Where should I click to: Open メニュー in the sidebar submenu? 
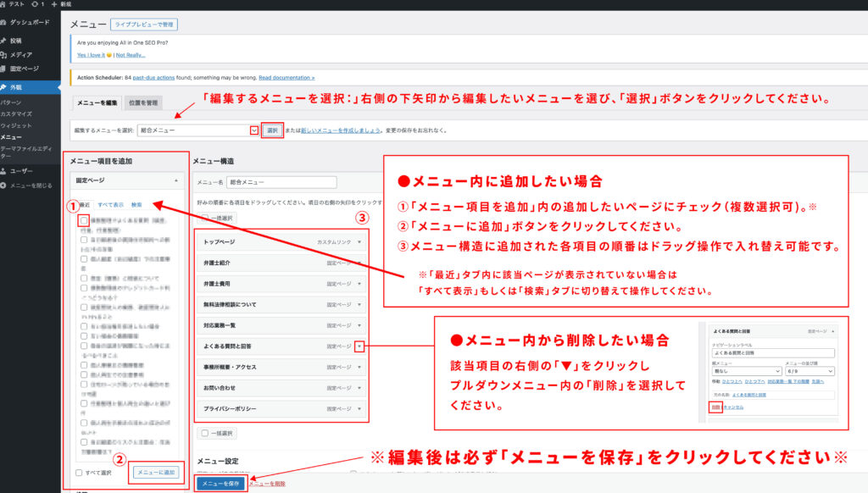[11, 137]
